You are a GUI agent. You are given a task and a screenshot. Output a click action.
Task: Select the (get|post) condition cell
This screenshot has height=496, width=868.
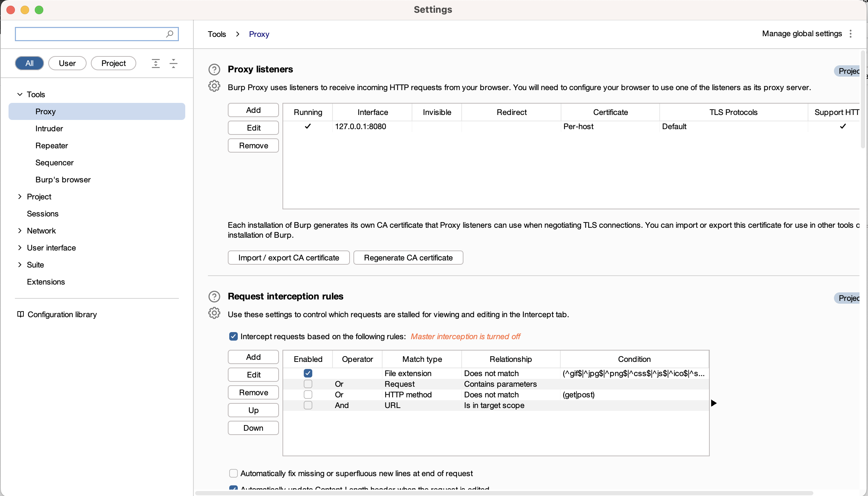[x=634, y=395]
